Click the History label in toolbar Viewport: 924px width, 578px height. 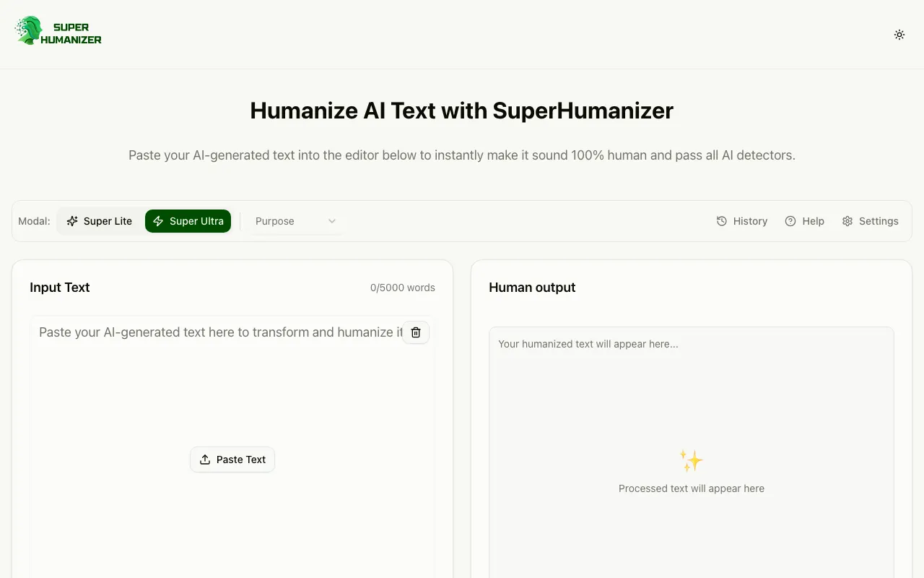pos(750,221)
